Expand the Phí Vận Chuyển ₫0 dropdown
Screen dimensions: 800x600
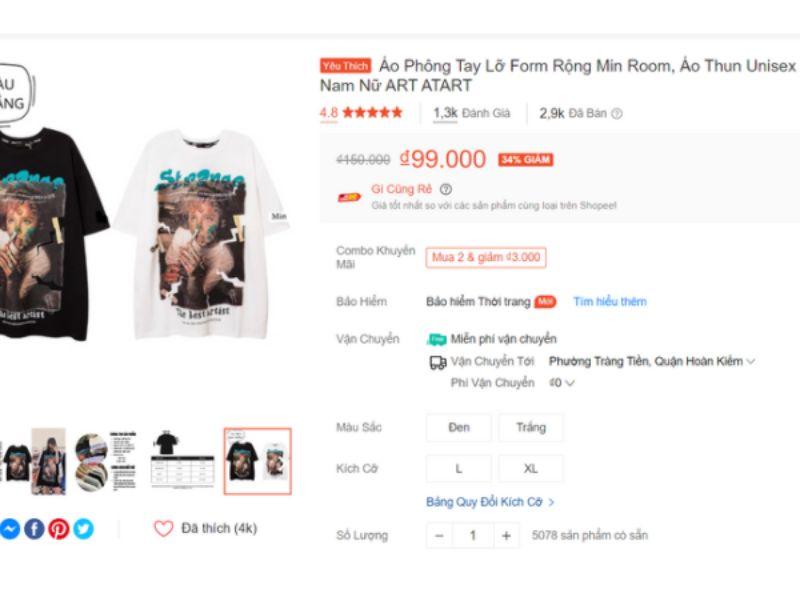562,383
